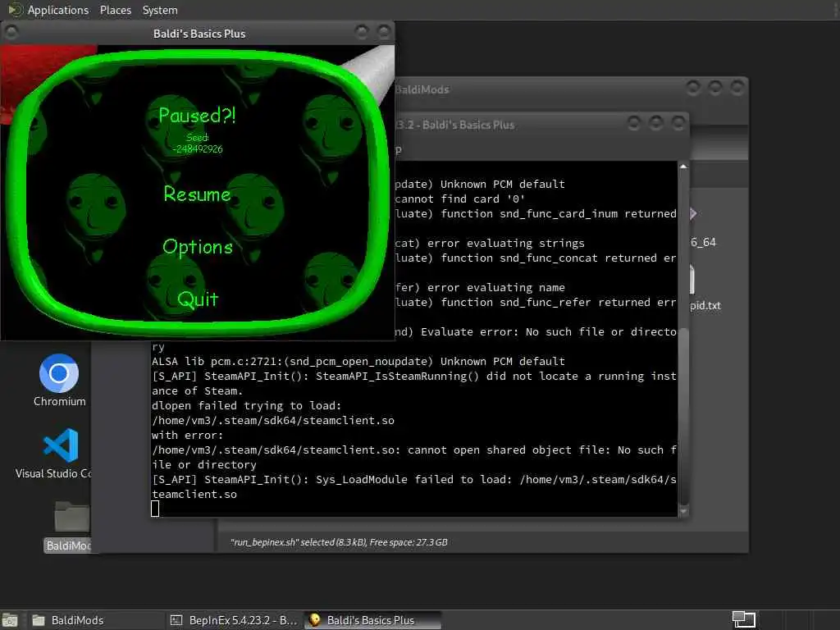Open the Applications menu

tap(58, 10)
